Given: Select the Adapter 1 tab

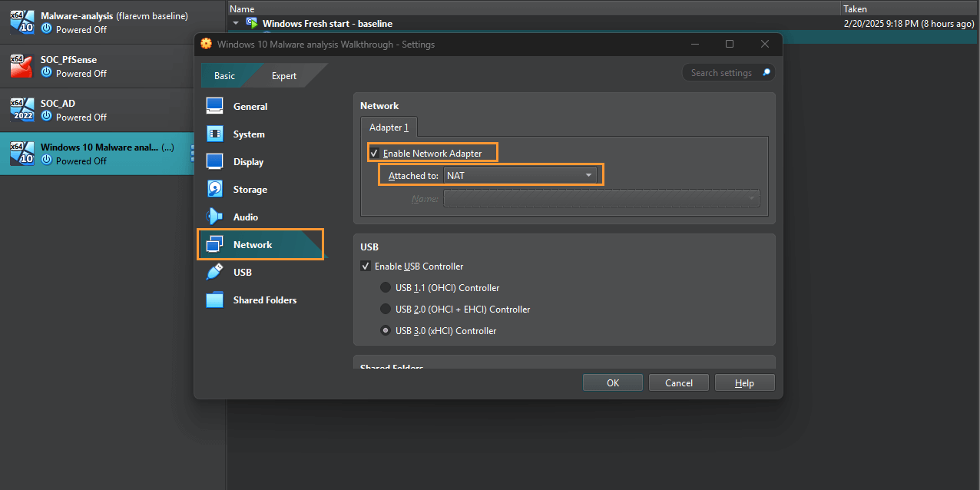Looking at the screenshot, I should click(x=389, y=127).
